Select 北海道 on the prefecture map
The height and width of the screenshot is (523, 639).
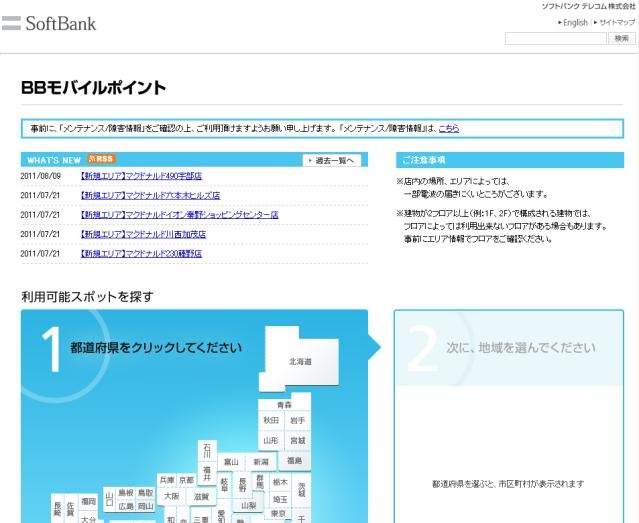click(301, 361)
